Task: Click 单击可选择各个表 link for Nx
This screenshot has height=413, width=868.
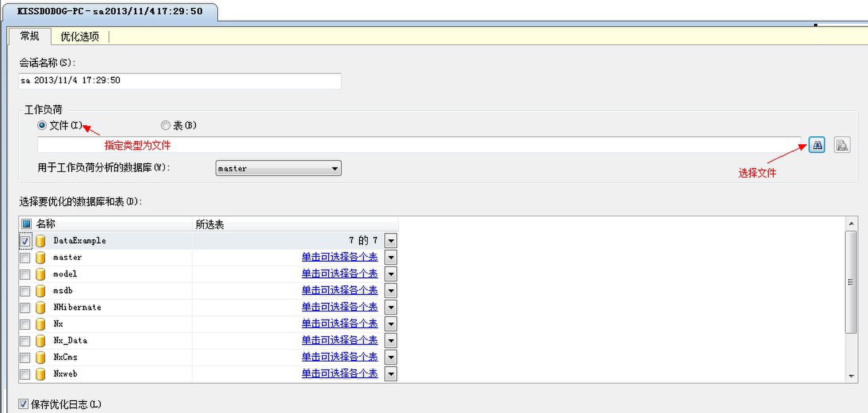Action: coord(340,323)
